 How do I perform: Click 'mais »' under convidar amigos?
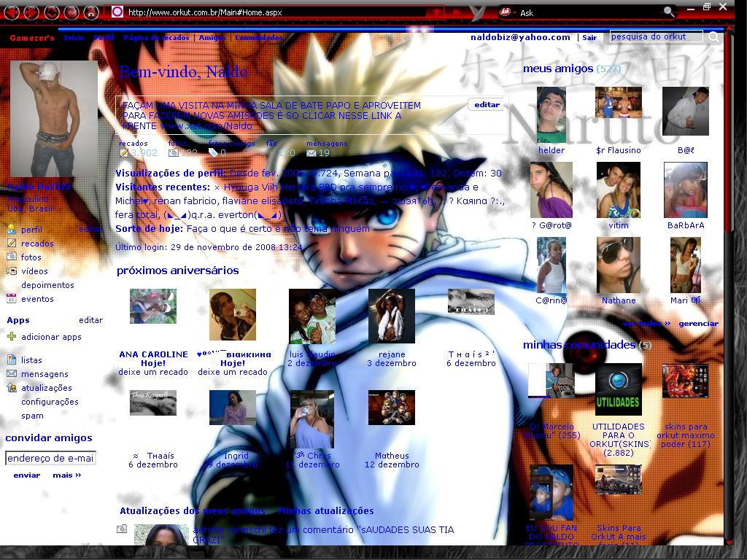point(66,475)
